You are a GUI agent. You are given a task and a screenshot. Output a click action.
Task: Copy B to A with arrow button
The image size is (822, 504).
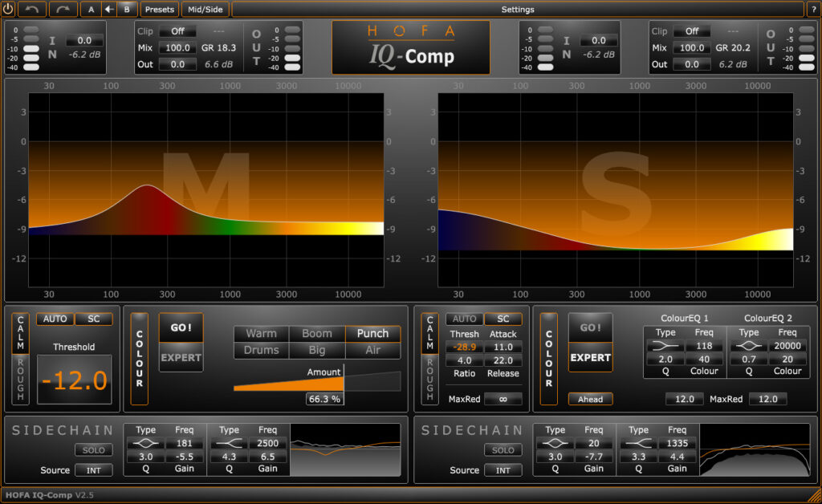pos(108,9)
